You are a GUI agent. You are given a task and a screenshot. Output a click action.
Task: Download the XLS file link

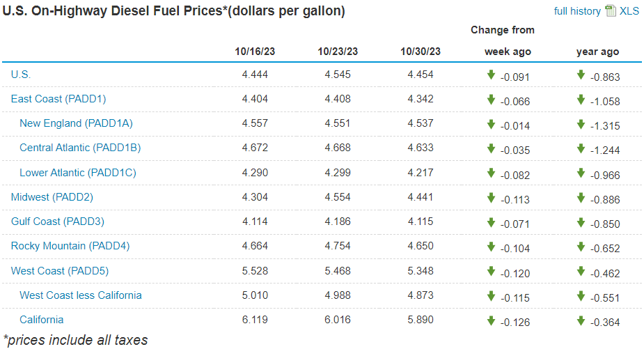(x=629, y=11)
